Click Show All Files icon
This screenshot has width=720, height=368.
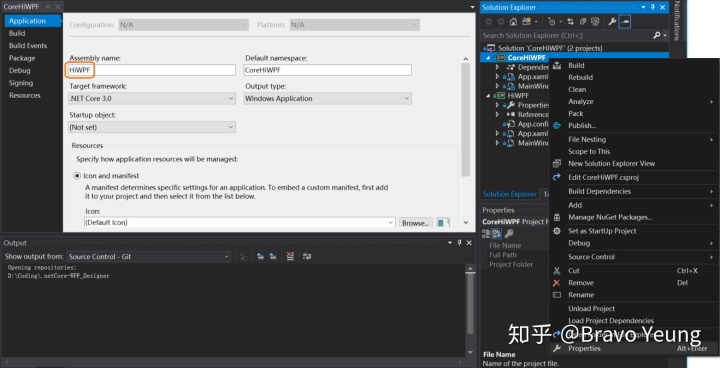pos(596,22)
